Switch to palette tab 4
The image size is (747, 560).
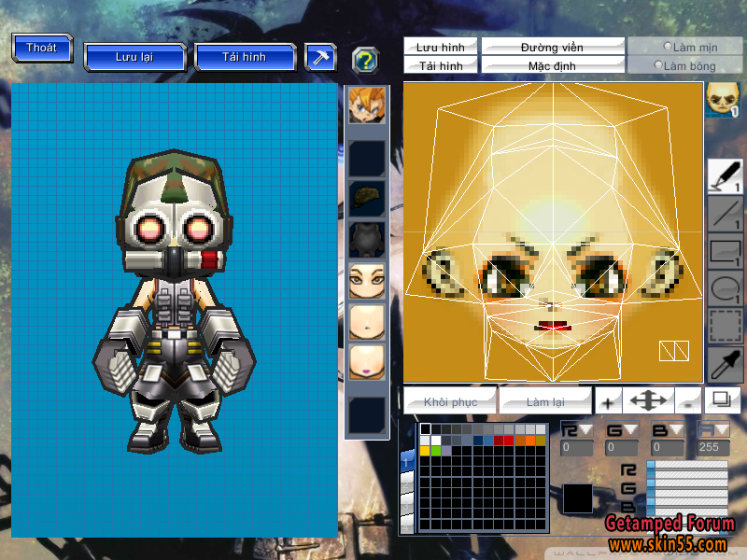click(x=407, y=525)
